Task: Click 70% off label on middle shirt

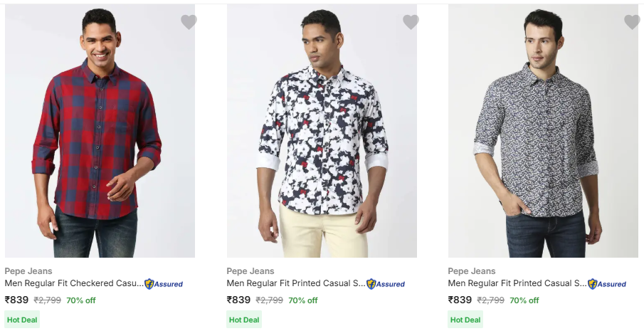Action: tap(302, 300)
